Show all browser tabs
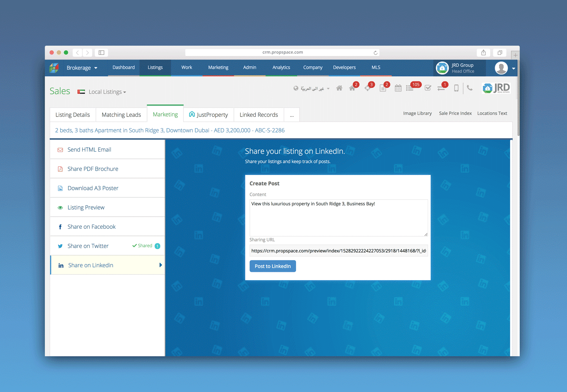Viewport: 567px width, 392px height. pos(500,53)
